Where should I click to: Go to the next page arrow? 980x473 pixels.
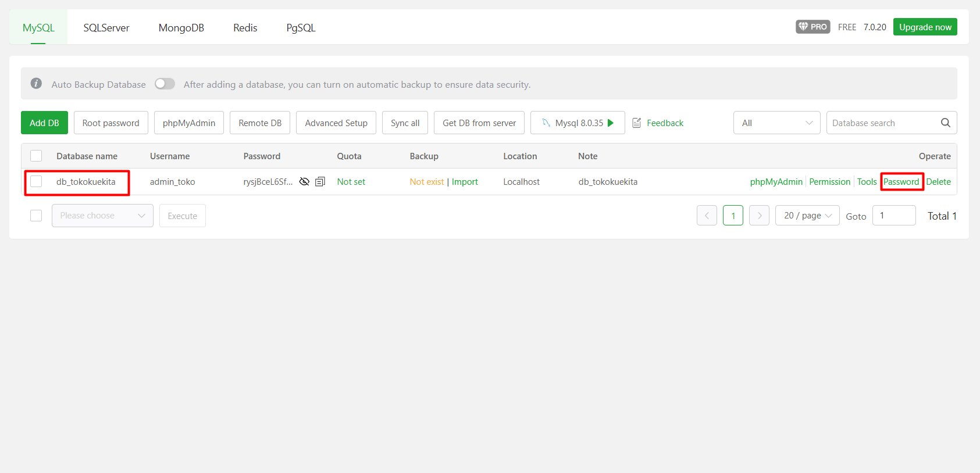(759, 216)
